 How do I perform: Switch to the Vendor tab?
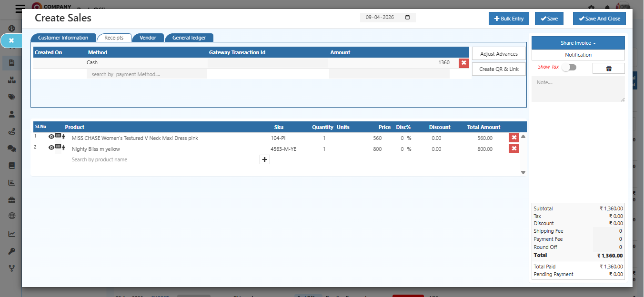pos(148,38)
